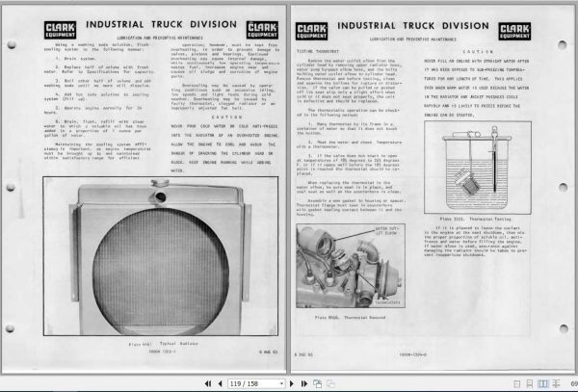Viewport: 578px width, 392px height.
Task: Click the first Clark Equipment logo on the left page
Action: pos(60,30)
